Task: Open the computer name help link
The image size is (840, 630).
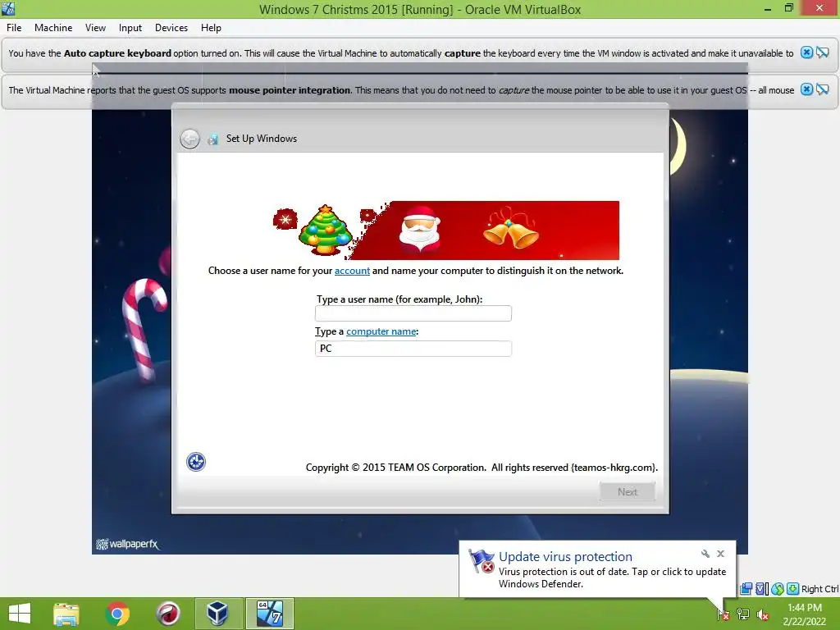Action: coord(381,331)
